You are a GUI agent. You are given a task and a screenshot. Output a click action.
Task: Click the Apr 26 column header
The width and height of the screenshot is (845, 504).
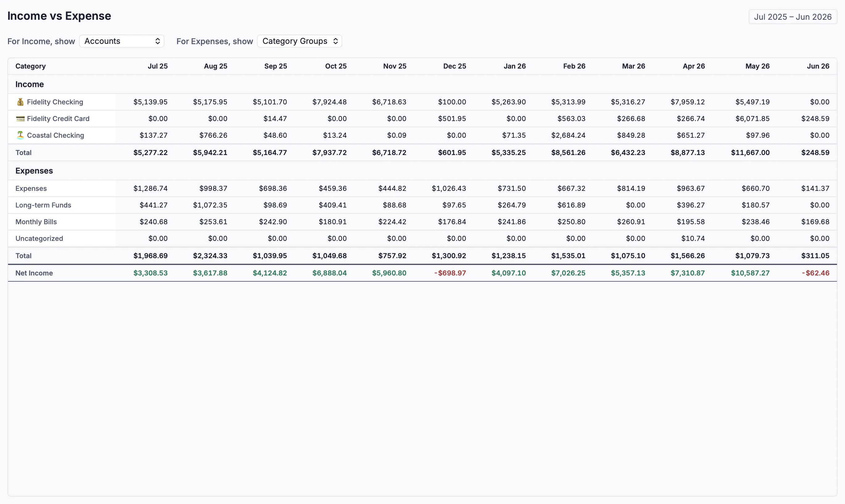coord(694,66)
